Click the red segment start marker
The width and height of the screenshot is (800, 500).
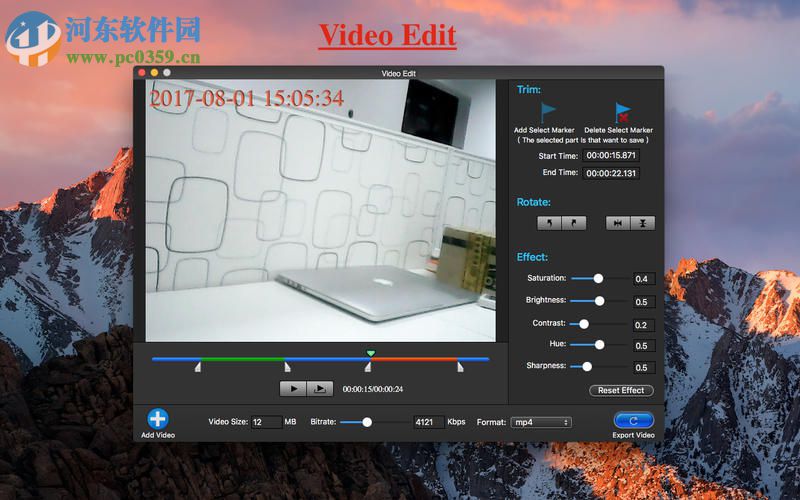click(x=368, y=367)
